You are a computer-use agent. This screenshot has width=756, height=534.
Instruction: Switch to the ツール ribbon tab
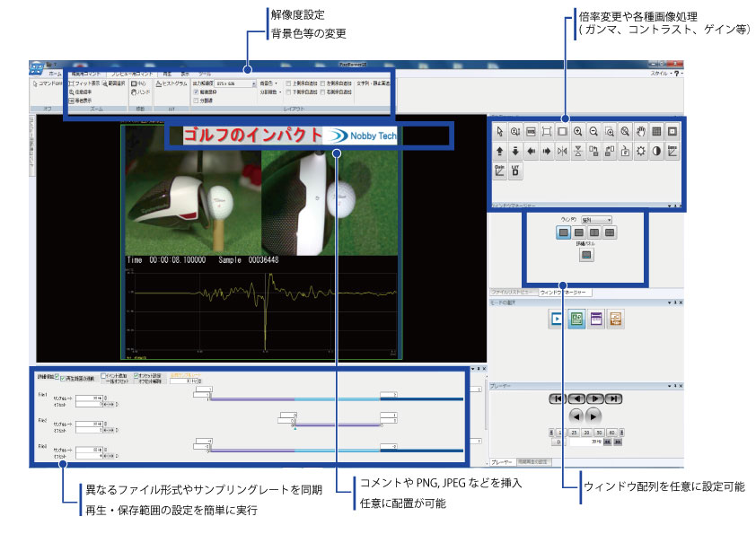[x=205, y=74]
